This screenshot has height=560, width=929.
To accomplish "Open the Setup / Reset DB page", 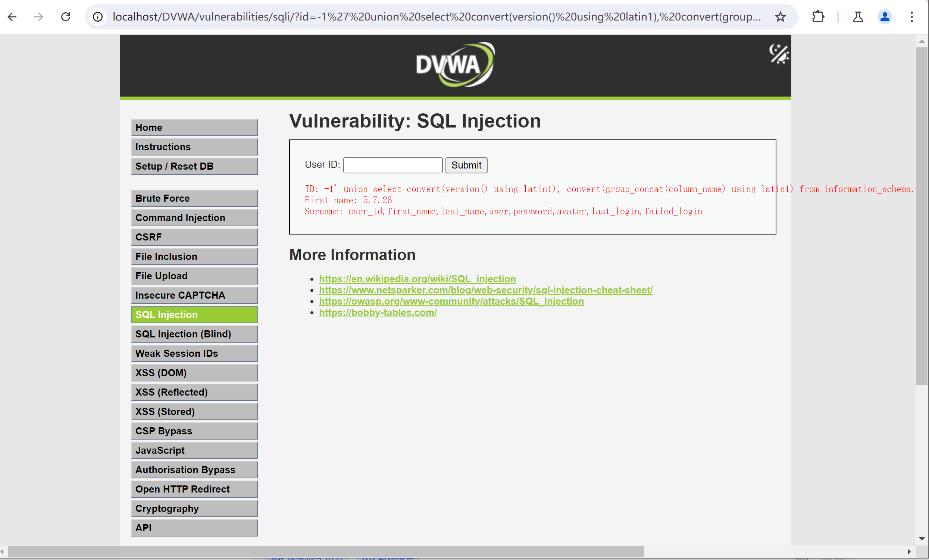I will [x=194, y=166].
